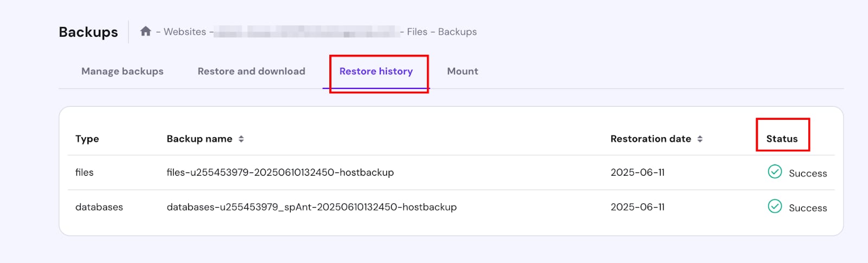Go to the Mount tab
The height and width of the screenshot is (263, 868).
462,71
